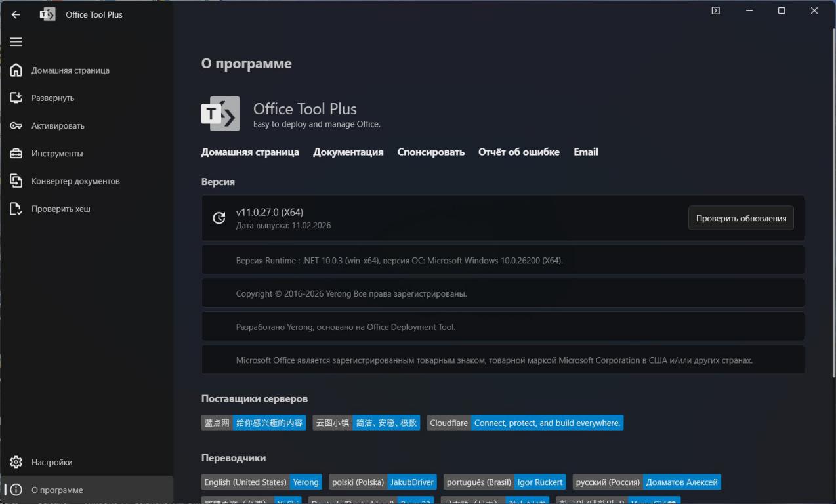
Task: Click the Конвертер документов icon
Action: coord(16,181)
